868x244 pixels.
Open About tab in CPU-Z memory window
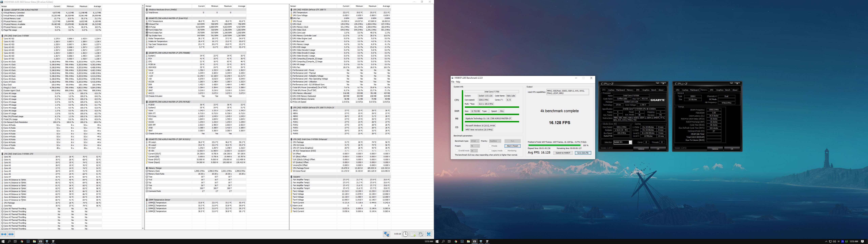pos(735,90)
